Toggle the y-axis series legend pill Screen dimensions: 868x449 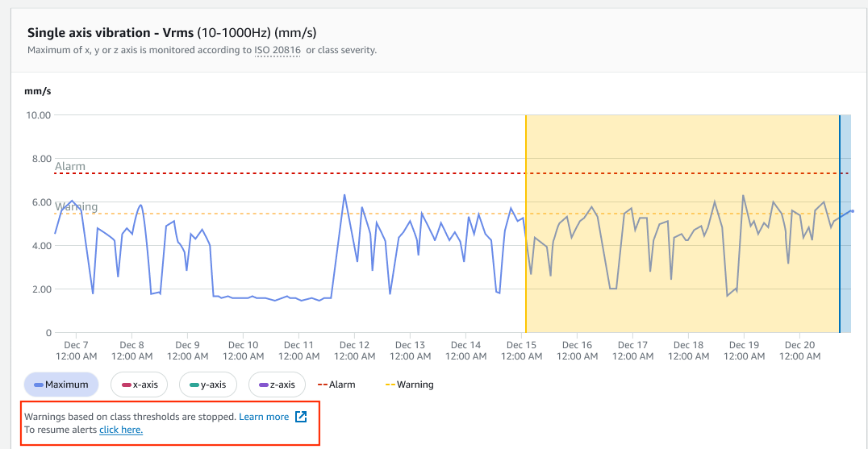(x=208, y=385)
